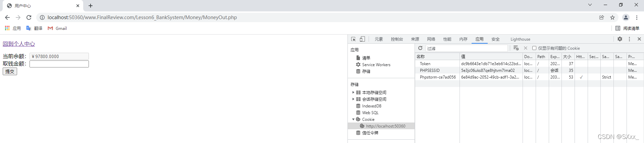The image size is (644, 143).
Task: Open 清单 in application sidebar
Action: pos(366,58)
